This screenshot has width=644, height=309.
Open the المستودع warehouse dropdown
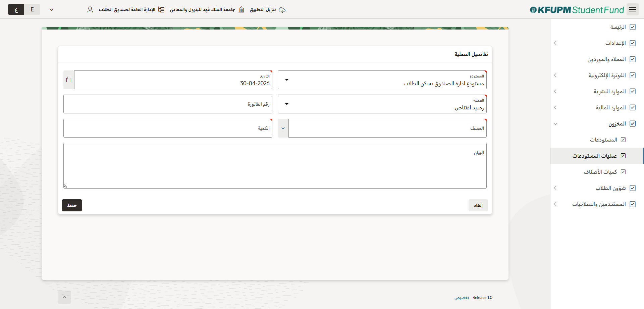tap(287, 80)
